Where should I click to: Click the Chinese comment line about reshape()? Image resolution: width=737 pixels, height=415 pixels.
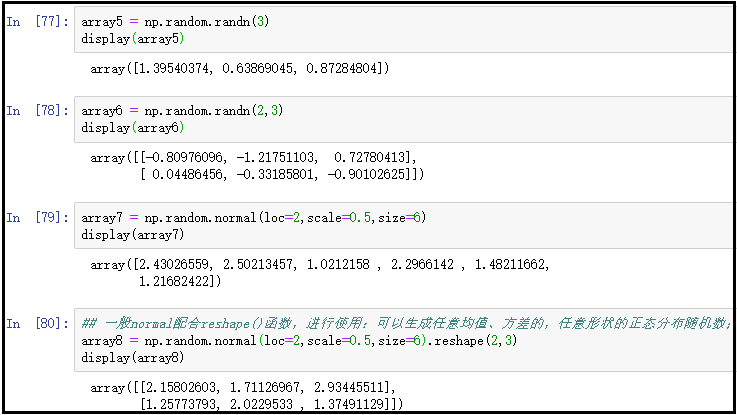coord(400,323)
